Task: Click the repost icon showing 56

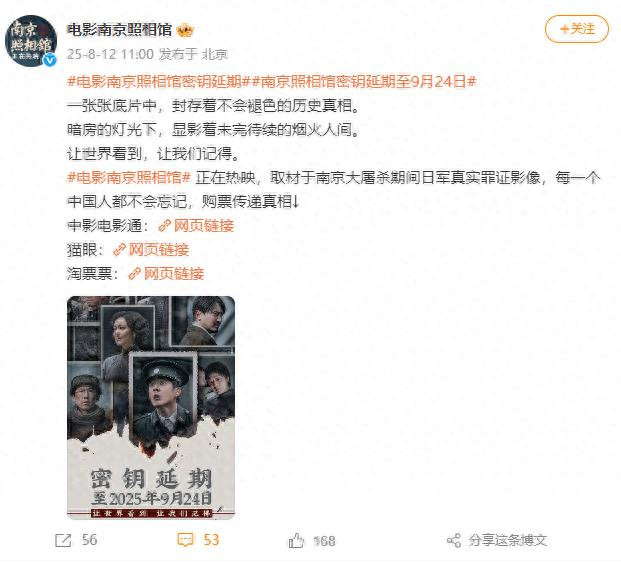Action: click(x=63, y=541)
